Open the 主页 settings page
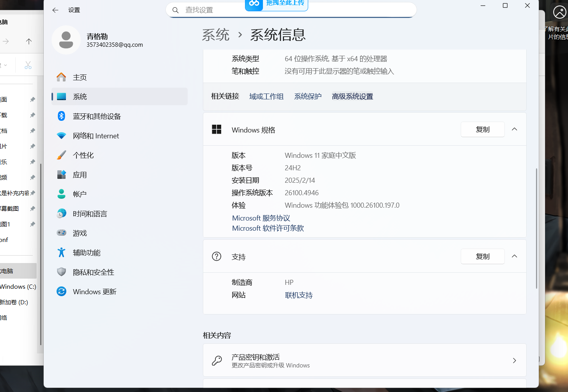 (119, 77)
